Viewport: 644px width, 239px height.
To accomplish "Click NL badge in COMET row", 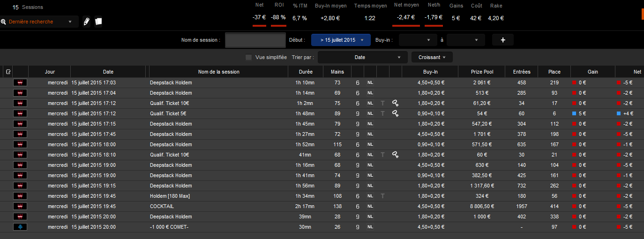I will point(370,227).
